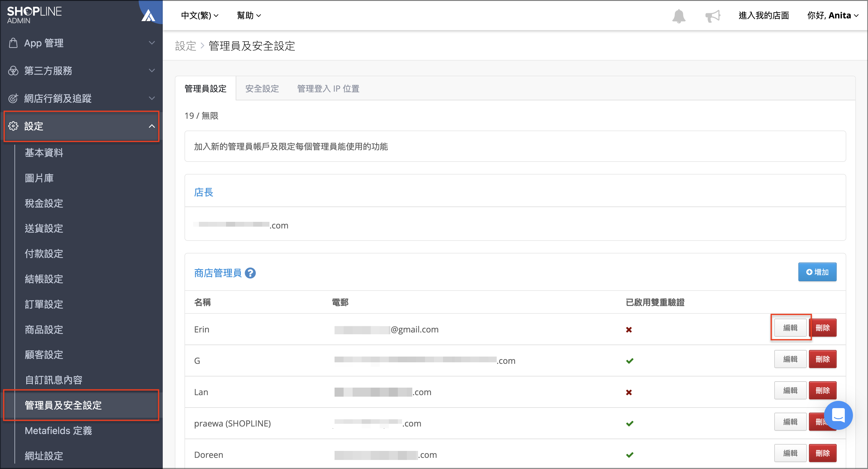
Task: Click the green check in G's row
Action: [x=629, y=361]
